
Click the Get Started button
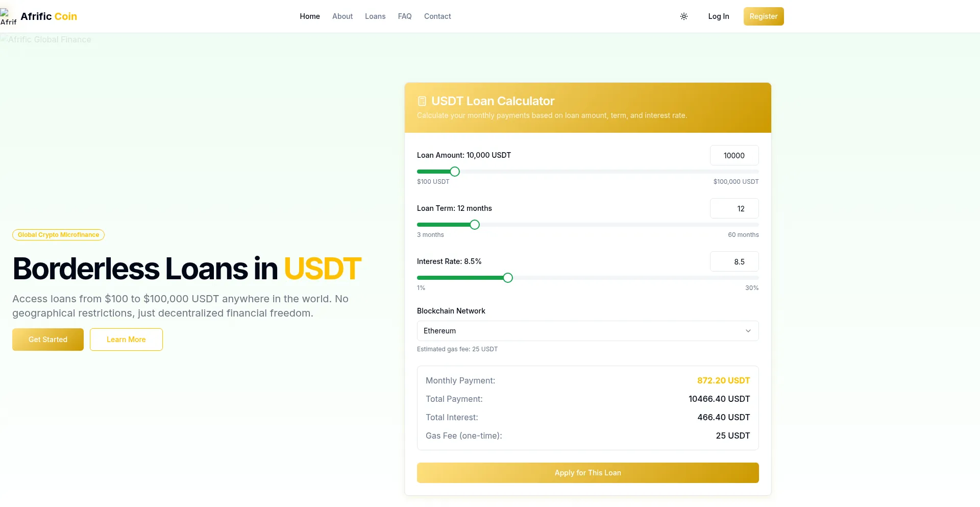(48, 340)
